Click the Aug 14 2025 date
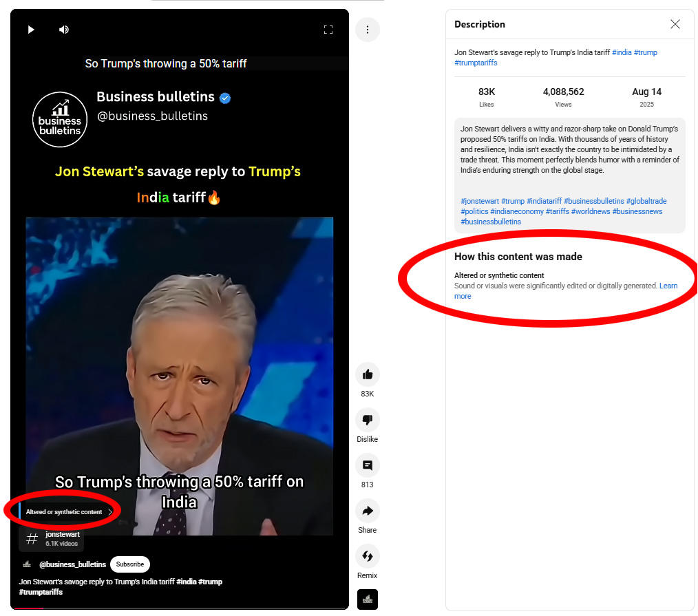This screenshot has height=616, width=698. coord(647,97)
